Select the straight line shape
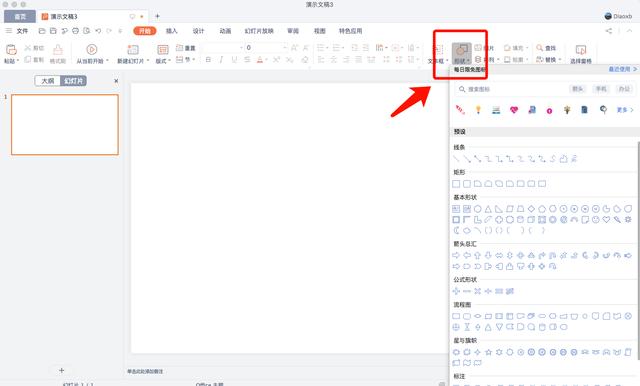Image resolution: width=640 pixels, height=386 pixels. pos(456,159)
